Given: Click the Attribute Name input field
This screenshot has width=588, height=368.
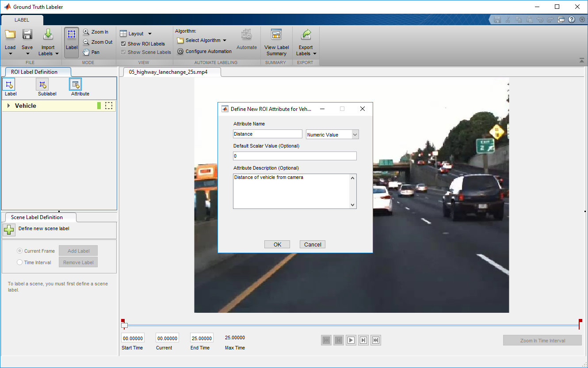Looking at the screenshot, I should 267,134.
